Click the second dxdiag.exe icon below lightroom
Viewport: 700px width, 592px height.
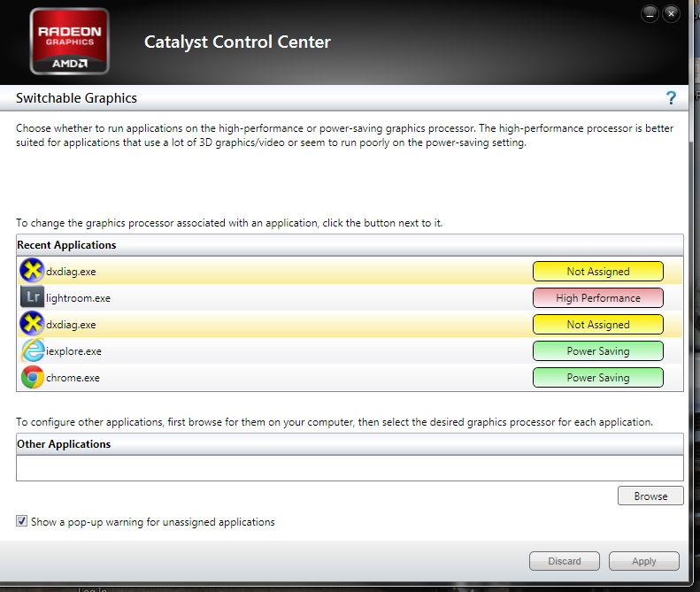click(32, 324)
